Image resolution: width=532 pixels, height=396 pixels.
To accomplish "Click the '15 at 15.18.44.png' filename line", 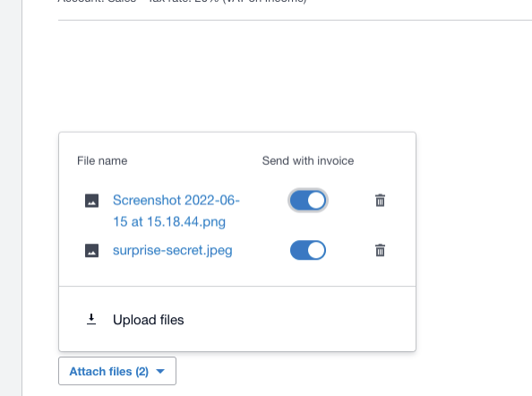I will [169, 221].
